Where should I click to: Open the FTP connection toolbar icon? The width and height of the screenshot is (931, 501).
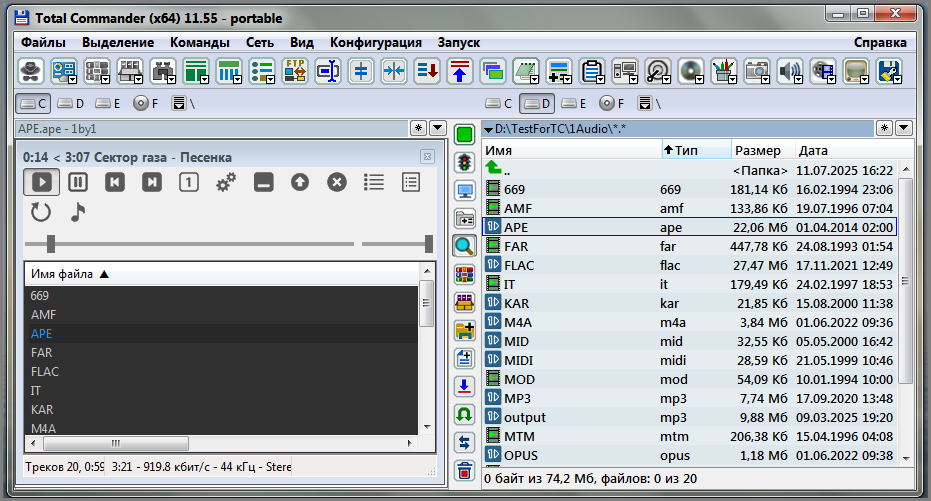pos(295,72)
